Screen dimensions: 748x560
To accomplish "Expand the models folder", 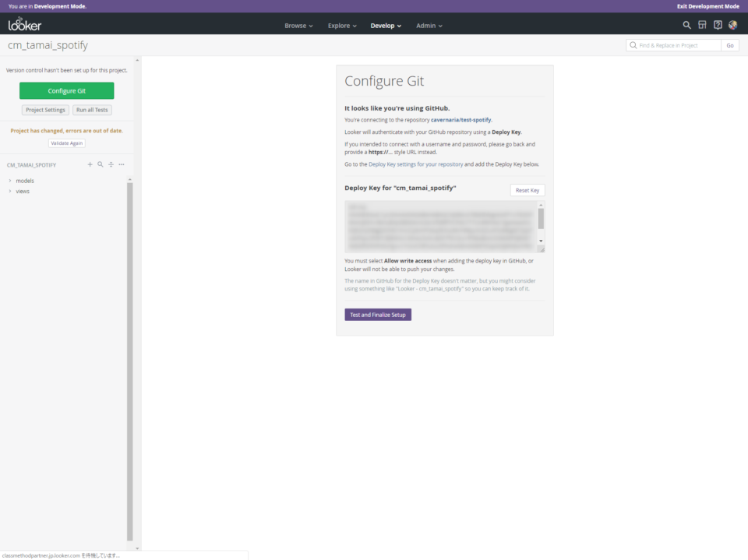I will pos(24,181).
